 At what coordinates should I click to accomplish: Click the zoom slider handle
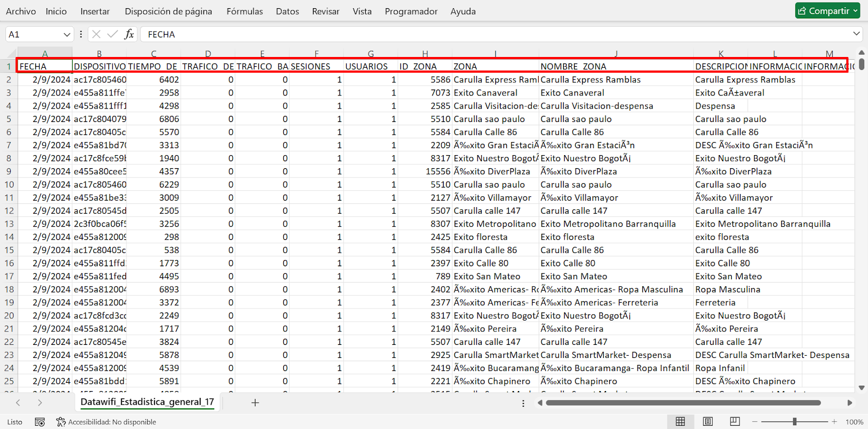(x=794, y=421)
